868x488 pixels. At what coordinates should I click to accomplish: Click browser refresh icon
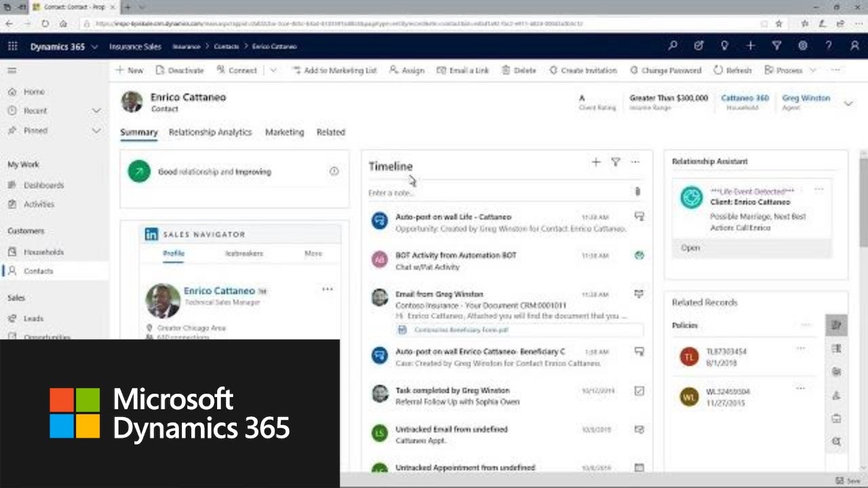click(45, 23)
